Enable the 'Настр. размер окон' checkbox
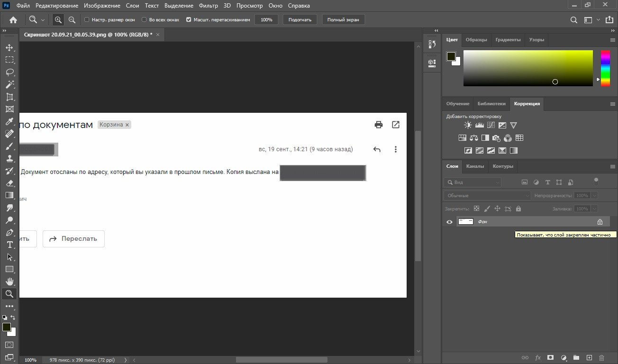618x364 pixels. [x=87, y=20]
